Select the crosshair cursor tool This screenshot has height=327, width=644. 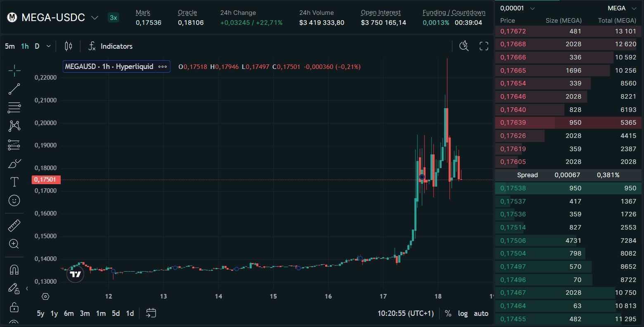14,71
